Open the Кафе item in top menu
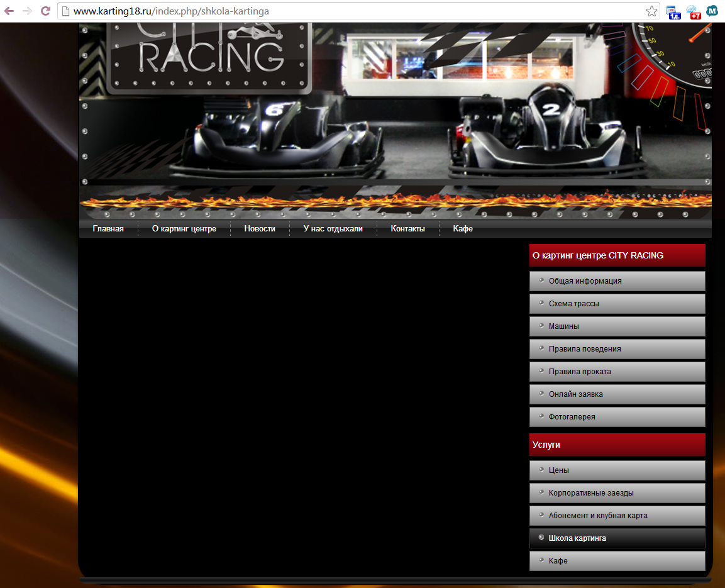Viewport: 725px width, 588px height. pyautogui.click(x=463, y=228)
